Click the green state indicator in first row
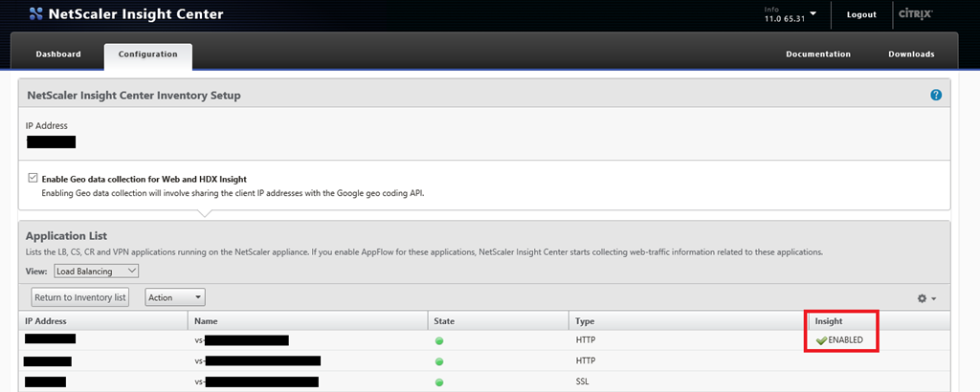This screenshot has width=980, height=392. [439, 340]
